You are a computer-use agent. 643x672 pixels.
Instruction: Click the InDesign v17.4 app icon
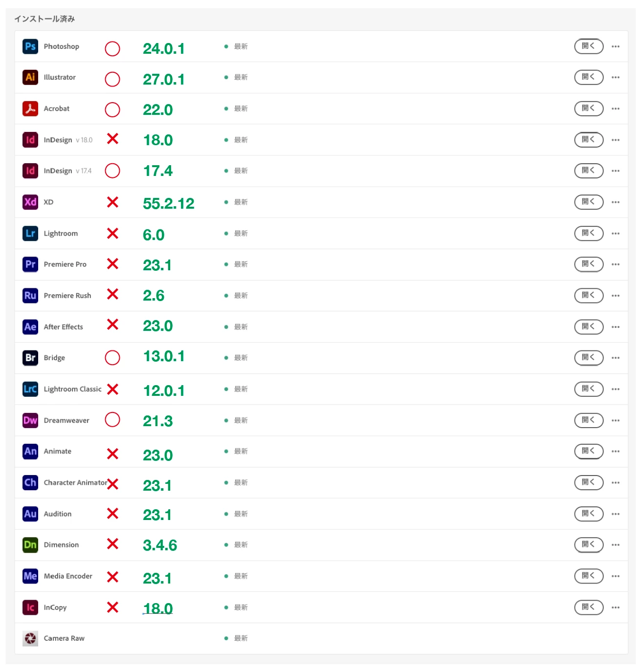coord(30,171)
